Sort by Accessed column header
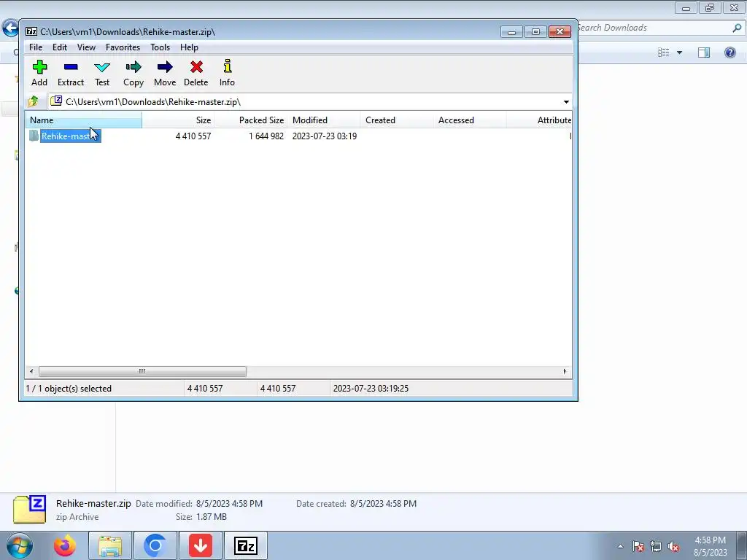The image size is (747, 560). click(470, 120)
